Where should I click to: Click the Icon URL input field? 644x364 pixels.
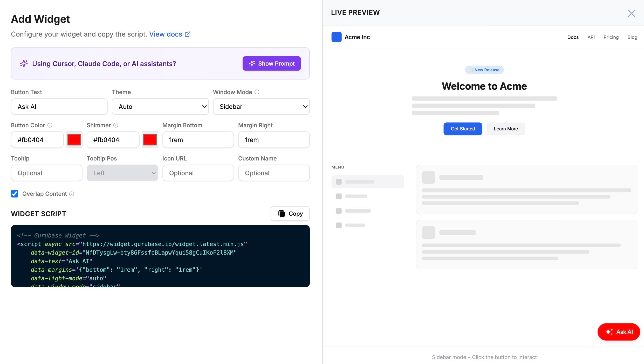pos(198,173)
